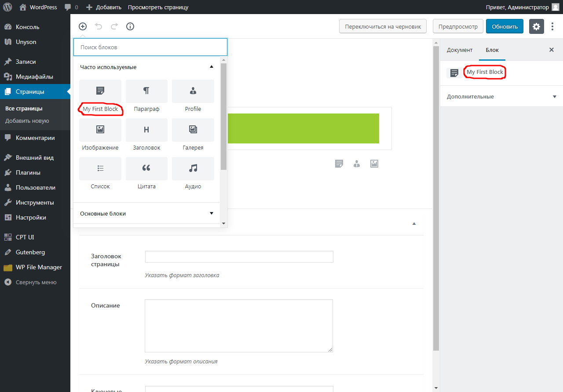Viewport: 563px width, 392px height.
Task: Expand the Дополнительные panel
Action: click(501, 96)
